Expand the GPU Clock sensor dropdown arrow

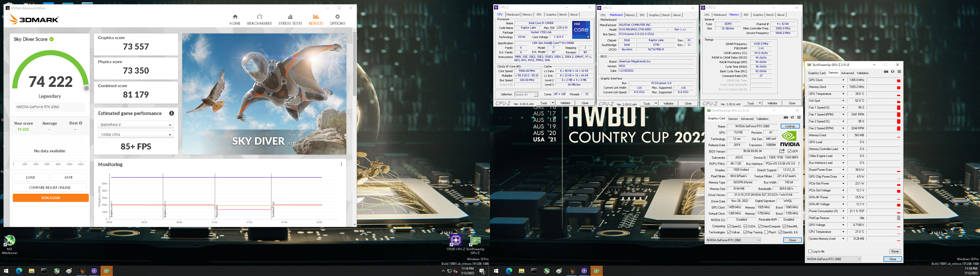point(843,80)
